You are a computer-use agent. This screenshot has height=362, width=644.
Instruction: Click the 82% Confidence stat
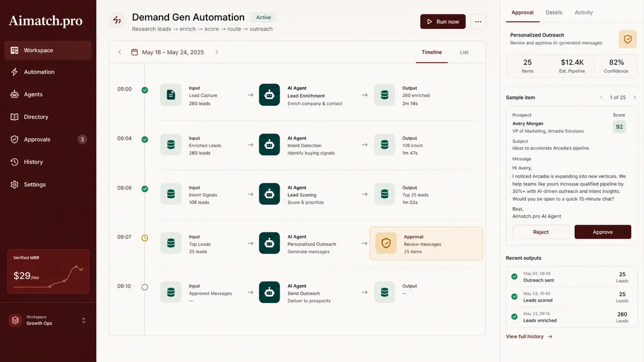616,66
